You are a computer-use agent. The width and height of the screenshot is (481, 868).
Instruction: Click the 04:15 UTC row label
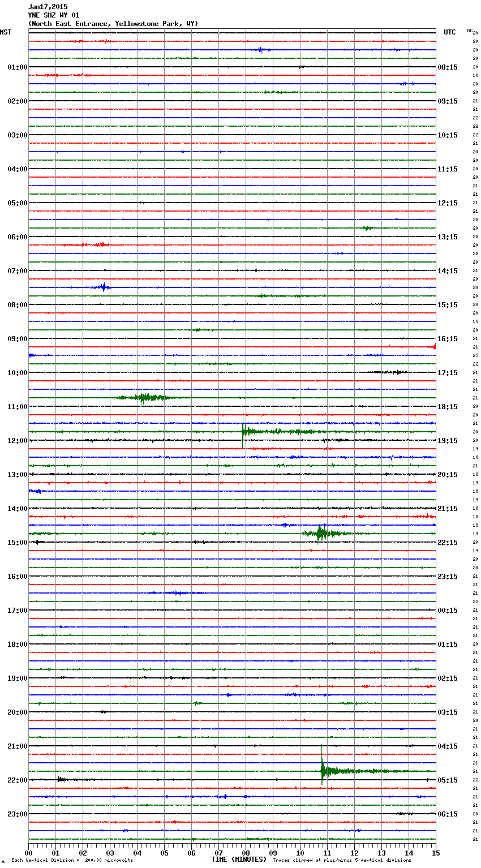pyautogui.click(x=448, y=746)
